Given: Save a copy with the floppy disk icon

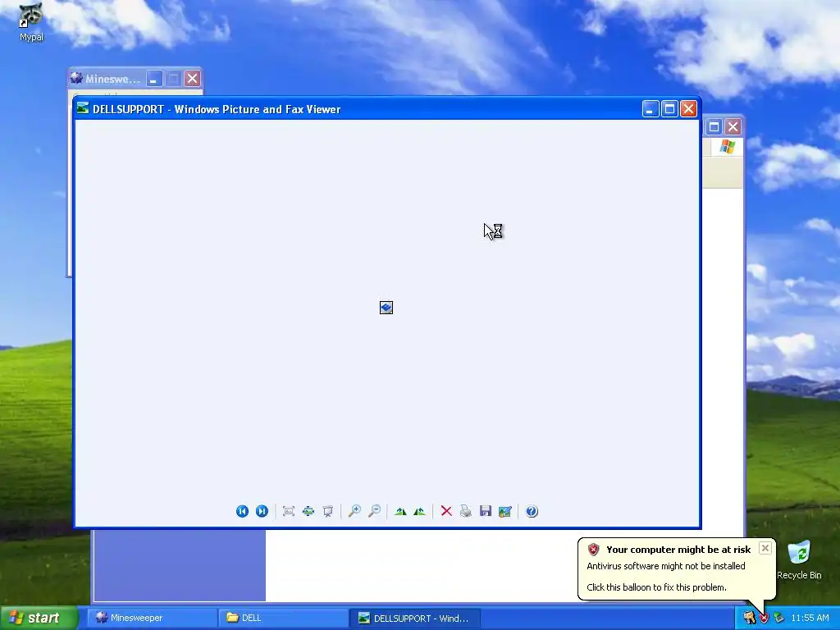Looking at the screenshot, I should 486,511.
